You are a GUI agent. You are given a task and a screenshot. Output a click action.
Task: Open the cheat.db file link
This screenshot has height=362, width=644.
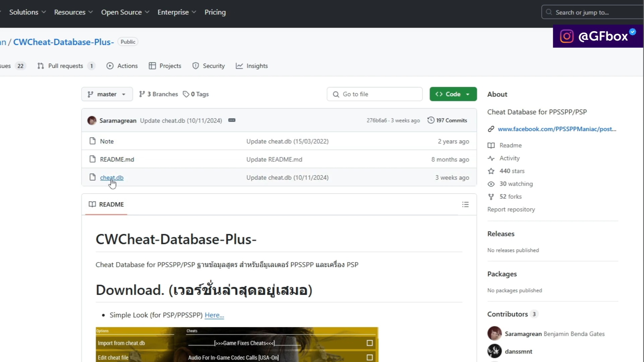[112, 178]
